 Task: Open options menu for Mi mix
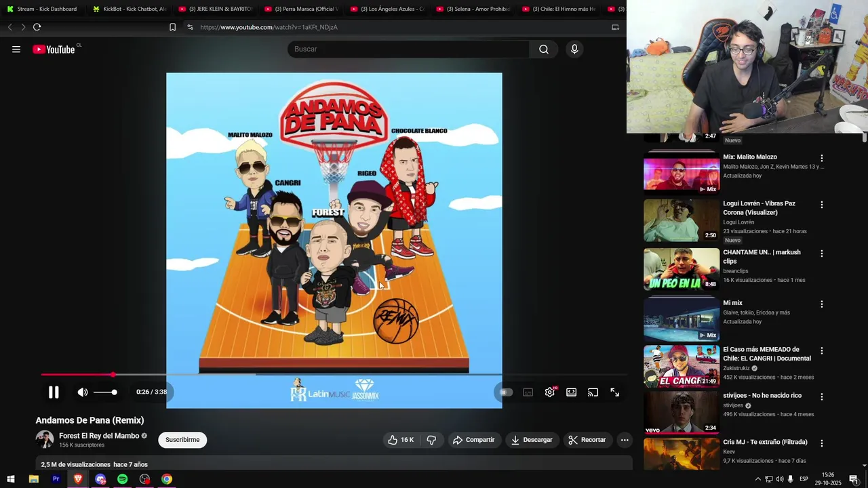pyautogui.click(x=822, y=304)
